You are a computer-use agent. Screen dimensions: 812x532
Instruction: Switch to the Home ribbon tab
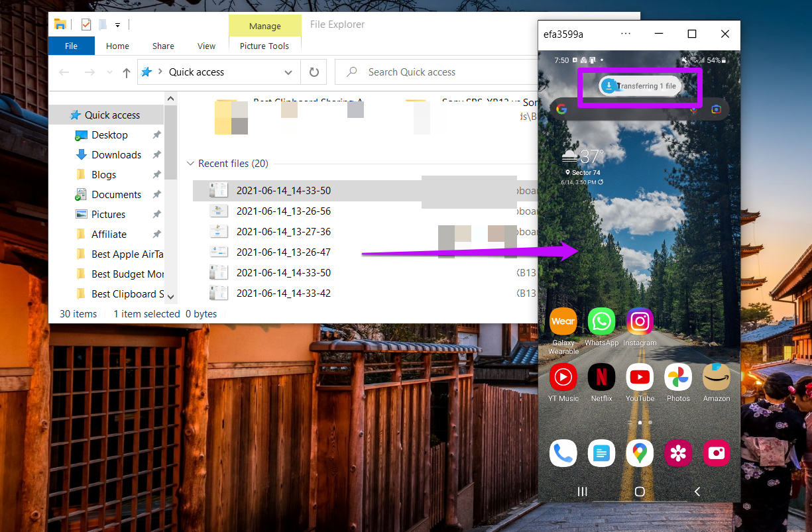pyautogui.click(x=117, y=46)
